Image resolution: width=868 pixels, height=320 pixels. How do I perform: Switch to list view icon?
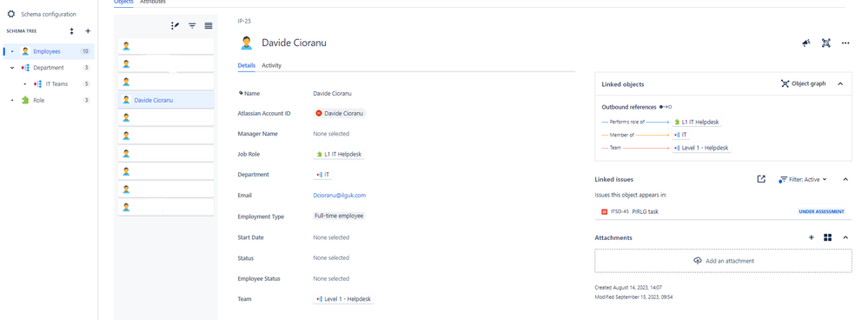tap(209, 25)
